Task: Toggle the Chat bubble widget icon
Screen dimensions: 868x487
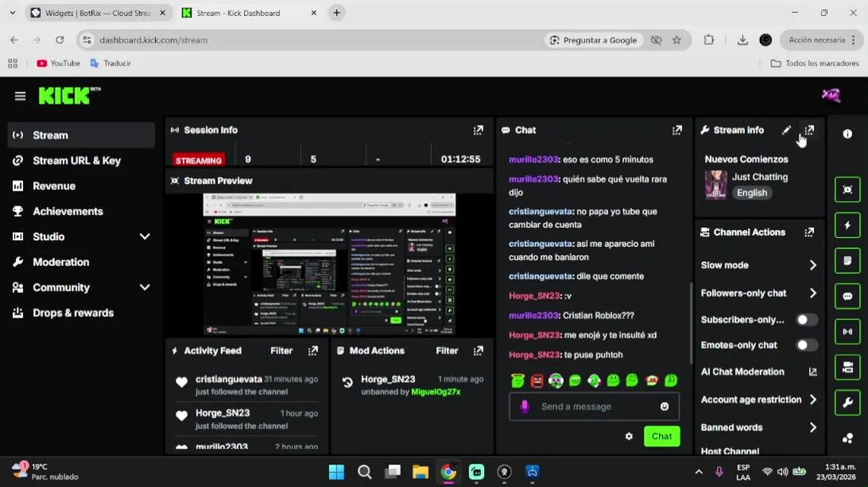Action: [847, 296]
